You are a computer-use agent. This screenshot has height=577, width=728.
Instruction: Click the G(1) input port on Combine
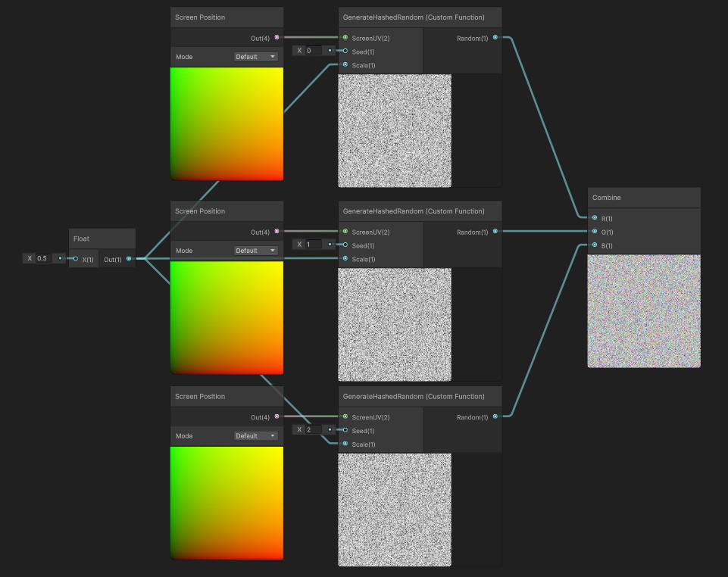tap(595, 231)
